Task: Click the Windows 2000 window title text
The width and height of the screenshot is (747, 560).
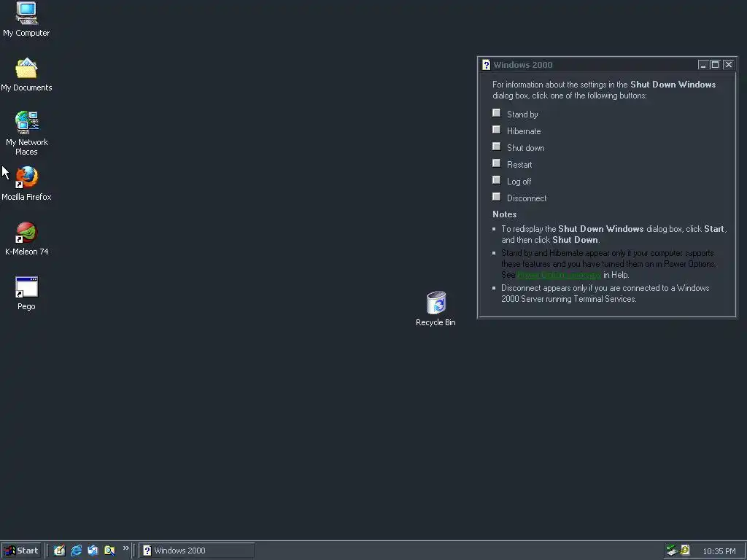Action: tap(522, 65)
